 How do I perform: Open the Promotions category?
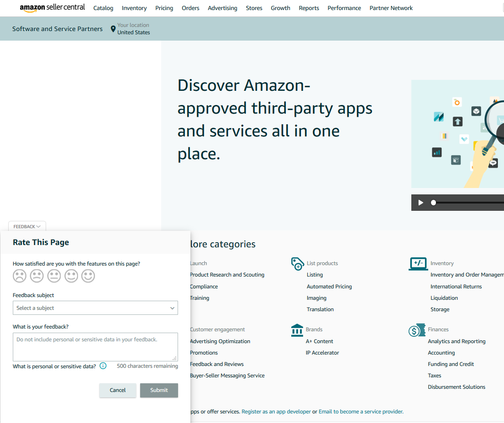[204, 353]
